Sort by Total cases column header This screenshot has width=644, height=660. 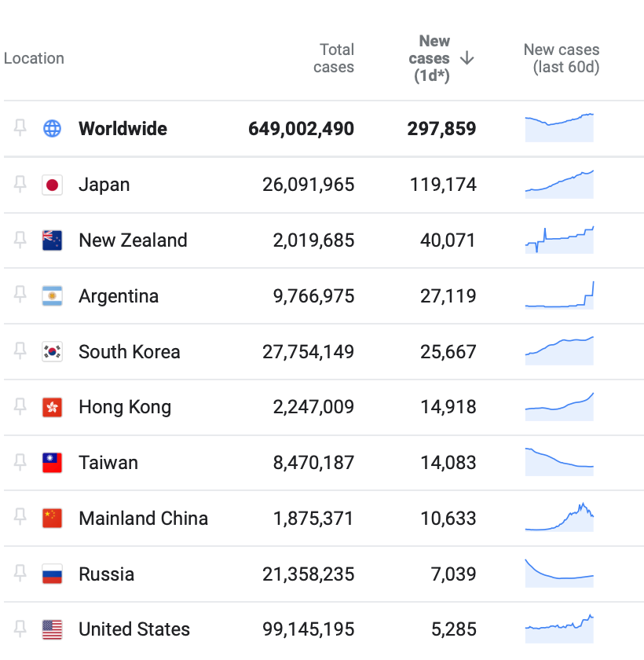tap(334, 58)
